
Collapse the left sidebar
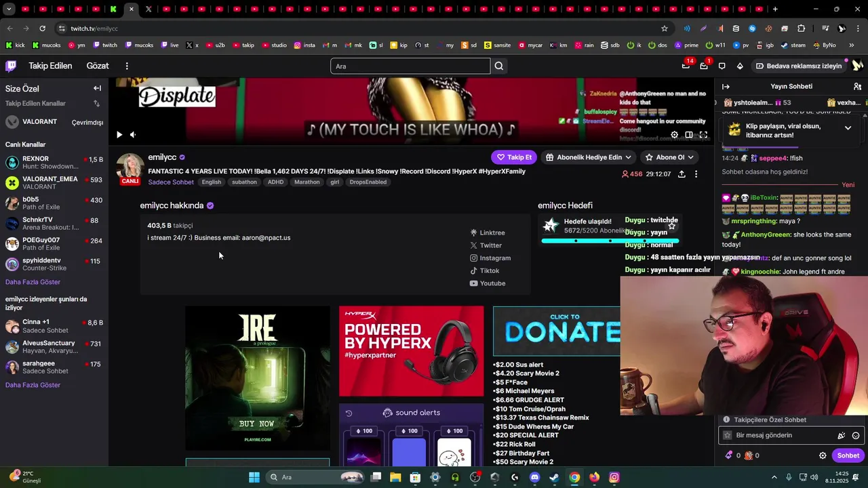[97, 88]
